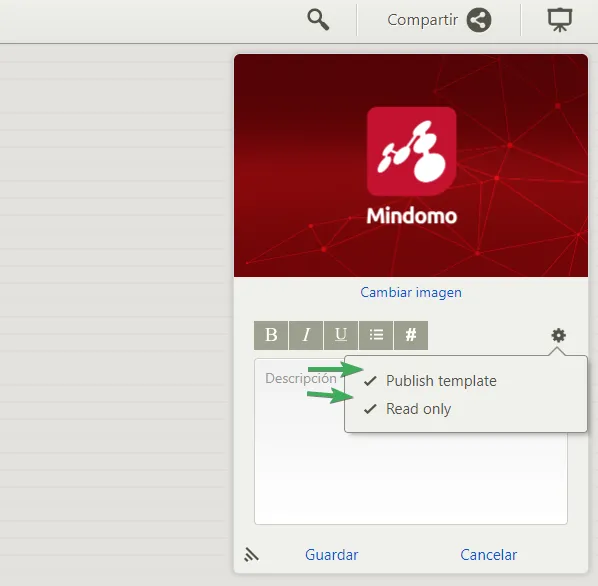Click the round share icon

pos(479,20)
